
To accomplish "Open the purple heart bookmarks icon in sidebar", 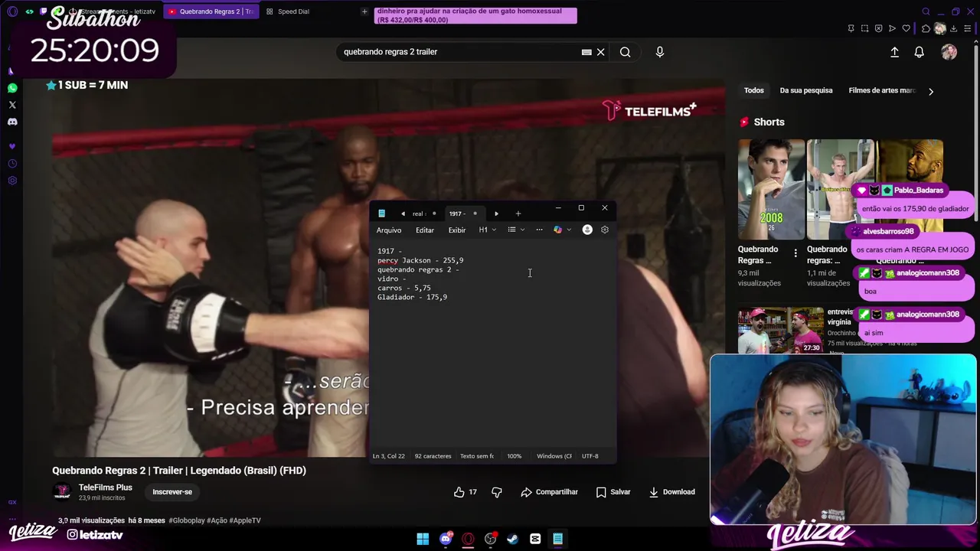I will click(x=12, y=146).
